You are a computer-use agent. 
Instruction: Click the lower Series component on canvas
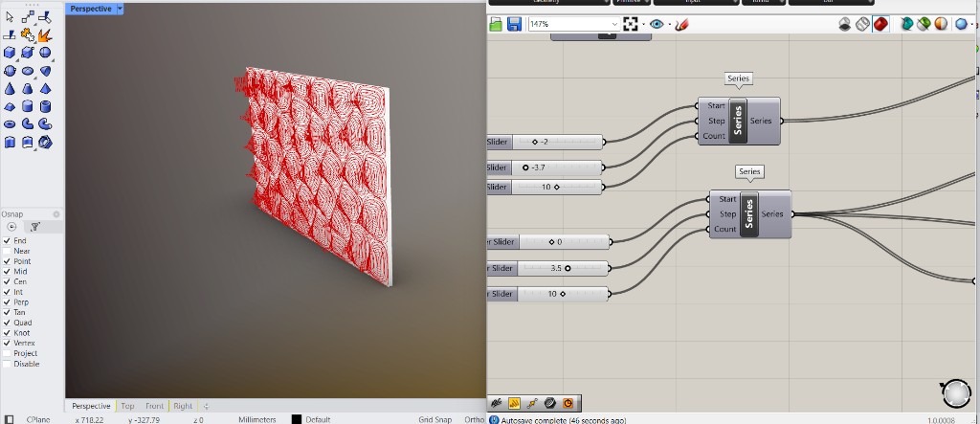[750, 213]
